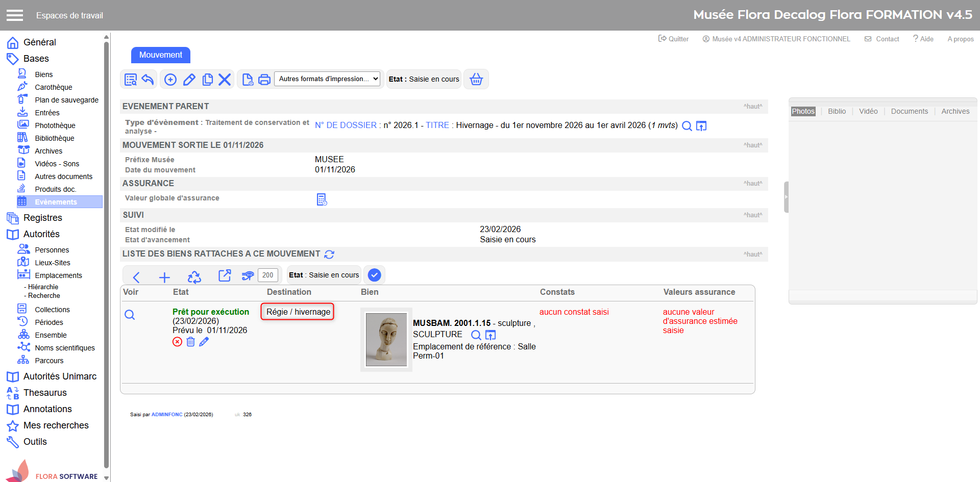Open the Biblio tab in right panel
Viewport: 980px width, 482px height.
click(837, 111)
